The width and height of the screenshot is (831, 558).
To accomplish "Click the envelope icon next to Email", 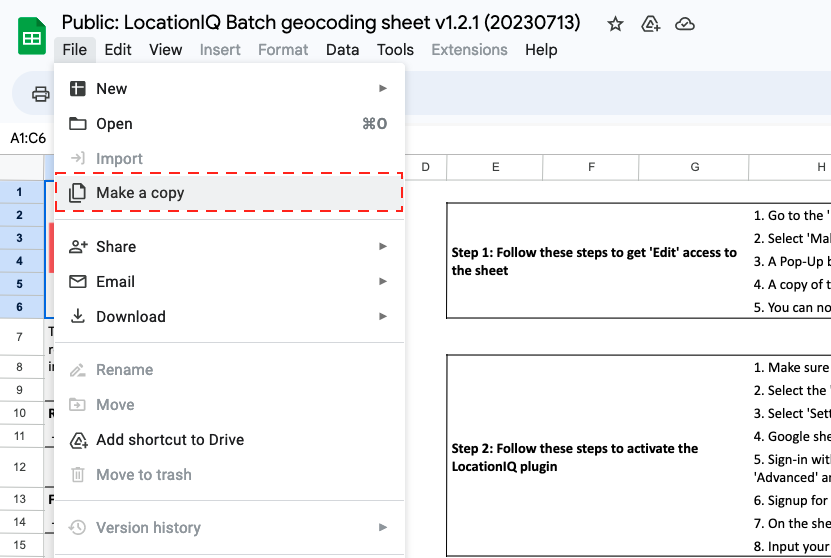I will pyautogui.click(x=77, y=281).
